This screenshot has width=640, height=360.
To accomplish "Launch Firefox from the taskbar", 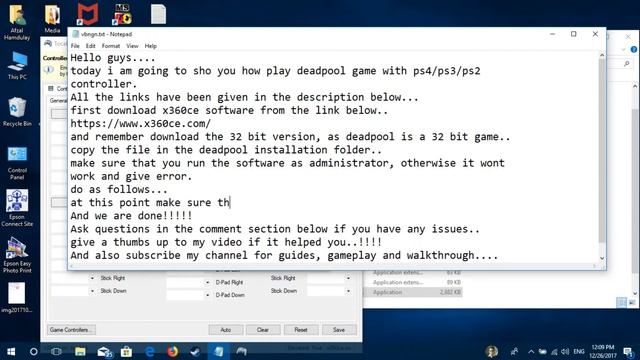I will click(173, 351).
